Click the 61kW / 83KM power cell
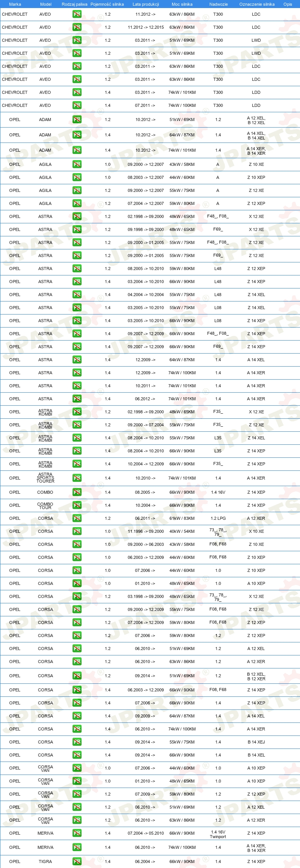The width and height of the screenshot is (300, 868). (182, 518)
